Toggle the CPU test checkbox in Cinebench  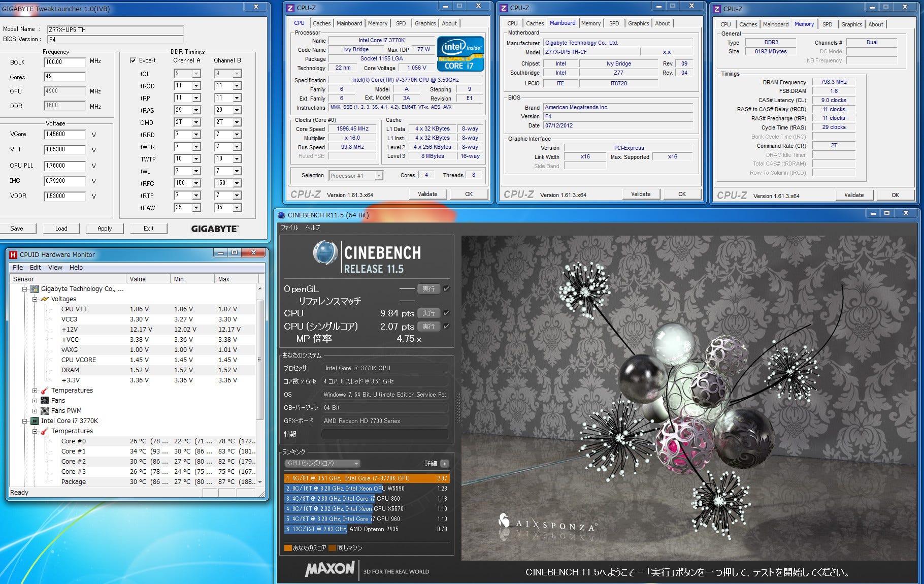(446, 313)
